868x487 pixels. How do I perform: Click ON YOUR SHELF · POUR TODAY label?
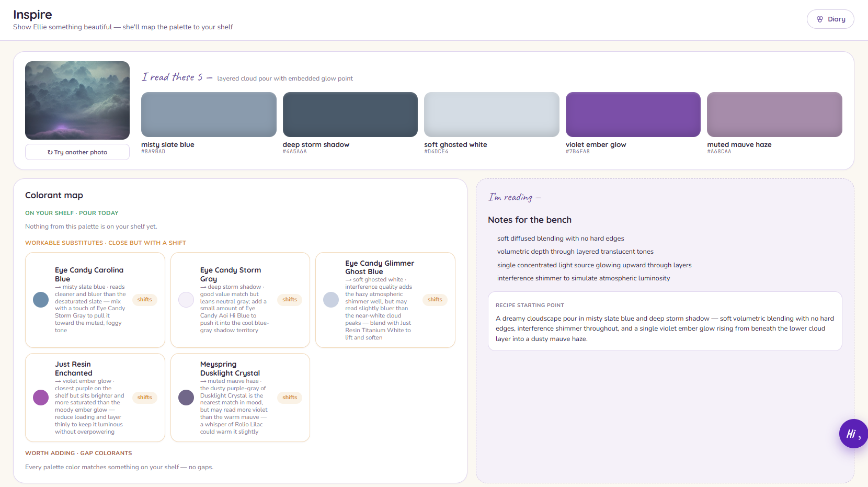[x=72, y=213]
